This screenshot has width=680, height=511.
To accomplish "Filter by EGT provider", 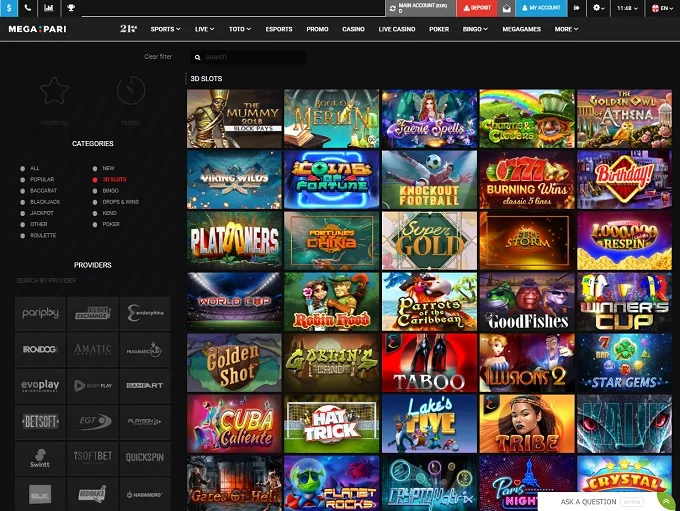I will 92,421.
